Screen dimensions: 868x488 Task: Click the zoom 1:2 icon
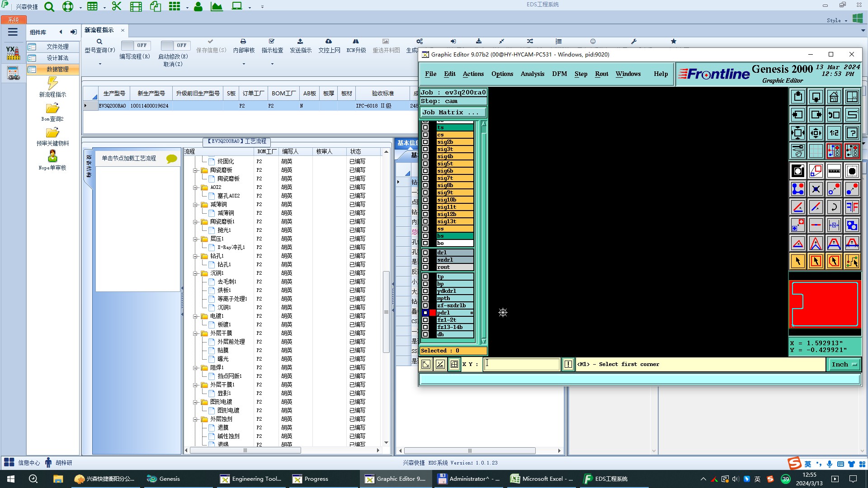(834, 133)
